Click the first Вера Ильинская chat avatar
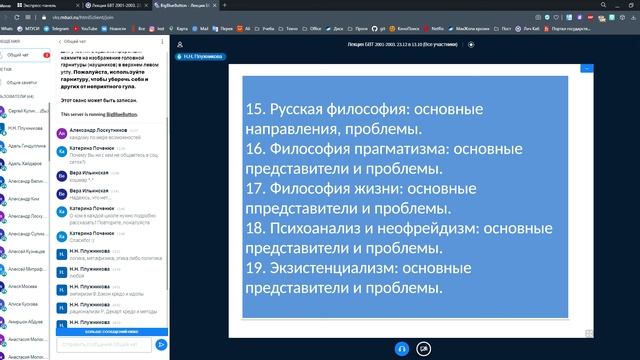This screenshot has height=360, width=640. pos(62,176)
